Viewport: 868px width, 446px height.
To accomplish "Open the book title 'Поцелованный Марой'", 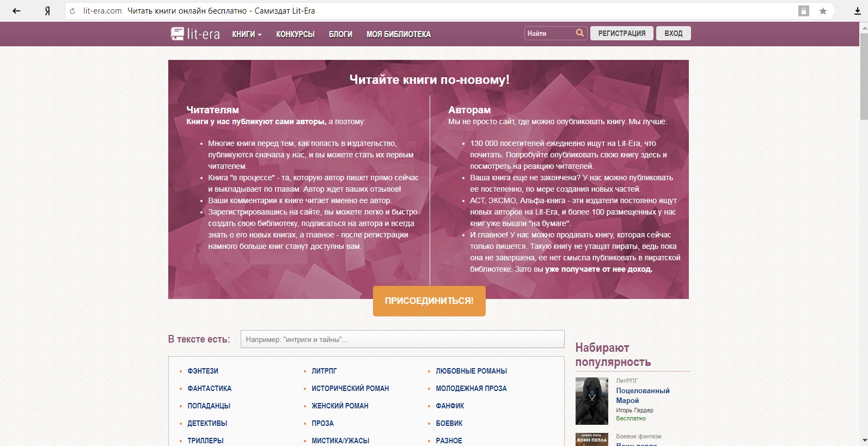I will (643, 395).
